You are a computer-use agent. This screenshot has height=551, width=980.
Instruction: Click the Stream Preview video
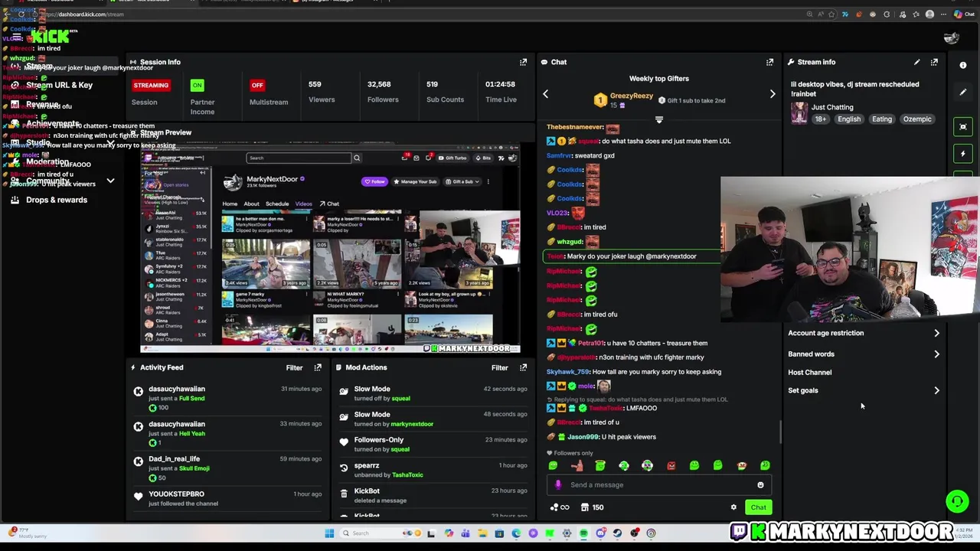330,249
